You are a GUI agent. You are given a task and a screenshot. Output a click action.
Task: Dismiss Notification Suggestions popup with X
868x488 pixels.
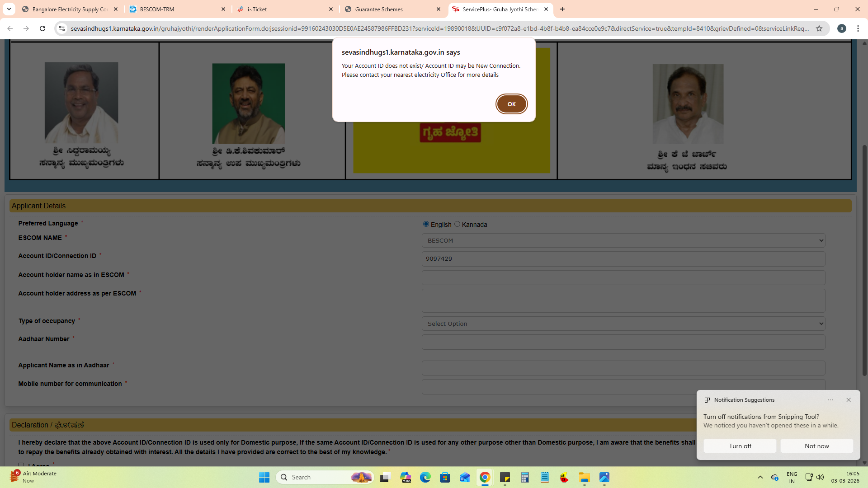(849, 400)
